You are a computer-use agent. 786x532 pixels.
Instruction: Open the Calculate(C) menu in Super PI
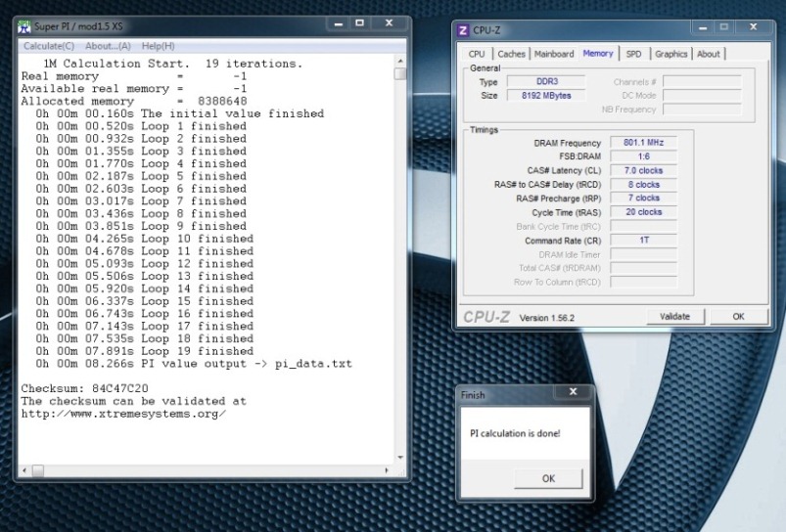click(x=49, y=46)
